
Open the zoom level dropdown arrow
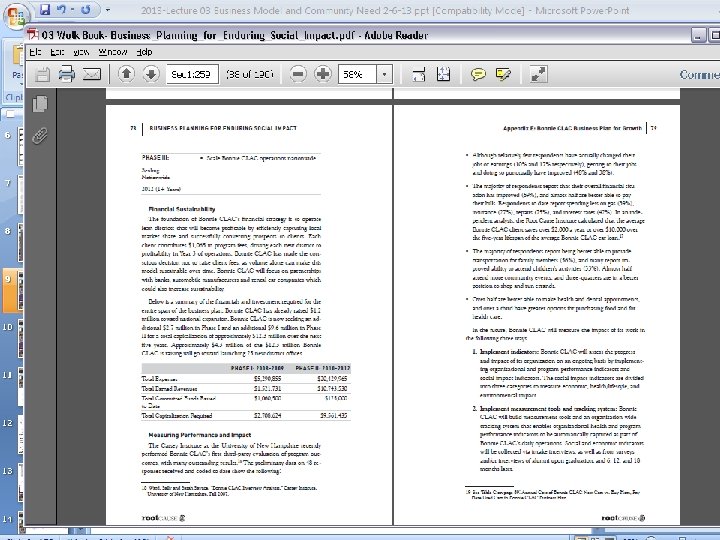[384, 74]
